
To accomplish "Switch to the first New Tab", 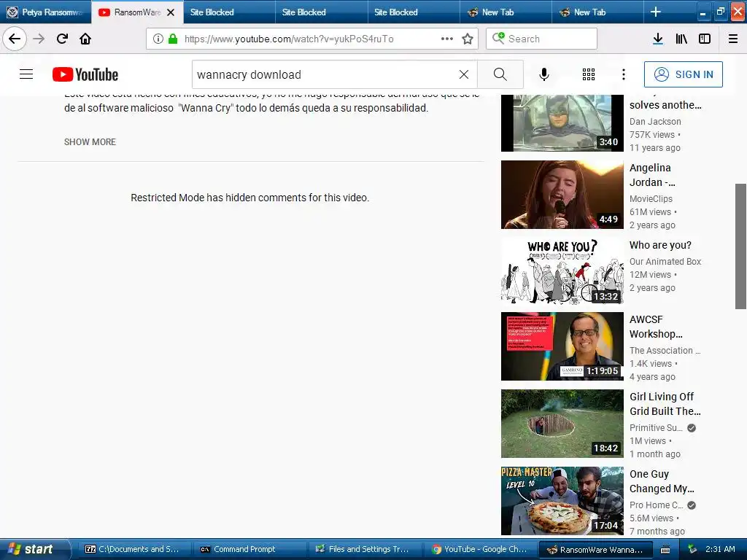I will tap(506, 12).
